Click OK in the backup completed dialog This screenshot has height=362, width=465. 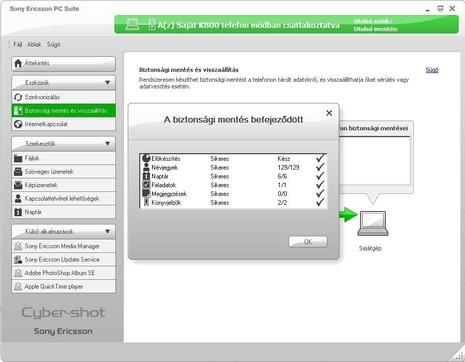[308, 242]
